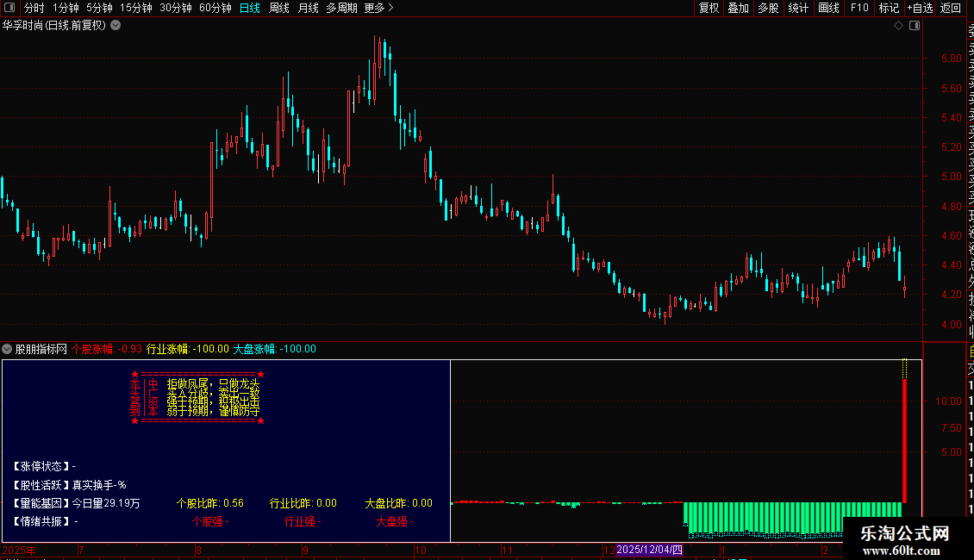Click the 5.80 price axis label
This screenshot has height=560, width=974.
point(951,59)
